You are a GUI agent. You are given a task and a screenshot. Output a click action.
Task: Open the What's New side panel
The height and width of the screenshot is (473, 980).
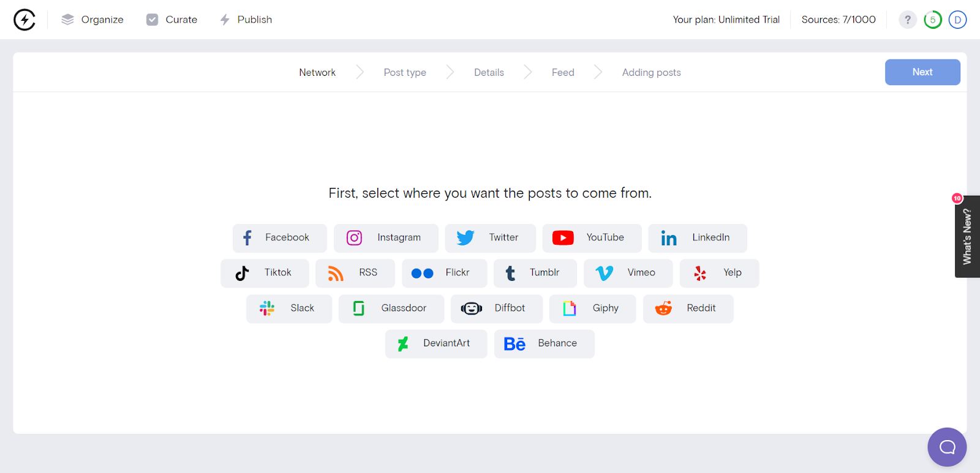click(x=967, y=236)
